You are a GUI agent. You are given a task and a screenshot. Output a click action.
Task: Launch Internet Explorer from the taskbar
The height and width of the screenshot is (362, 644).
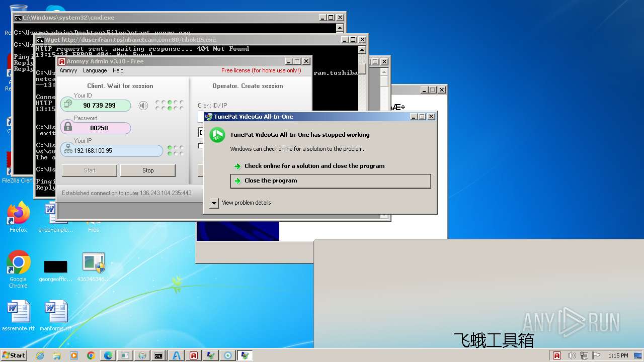coord(40,355)
